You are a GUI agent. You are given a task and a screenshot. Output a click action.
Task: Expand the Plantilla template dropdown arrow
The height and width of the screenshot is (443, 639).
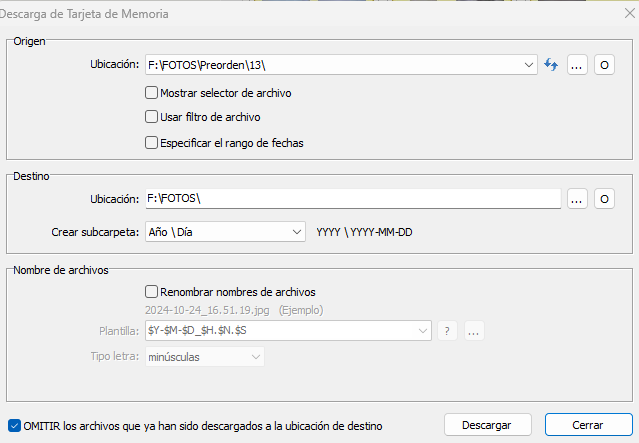(x=423, y=331)
